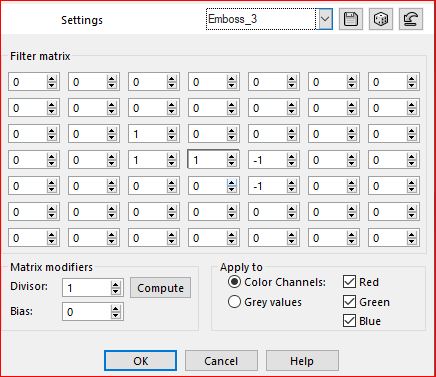Click matrix cell in row 7 column 1
This screenshot has width=436, height=377.
tap(27, 238)
